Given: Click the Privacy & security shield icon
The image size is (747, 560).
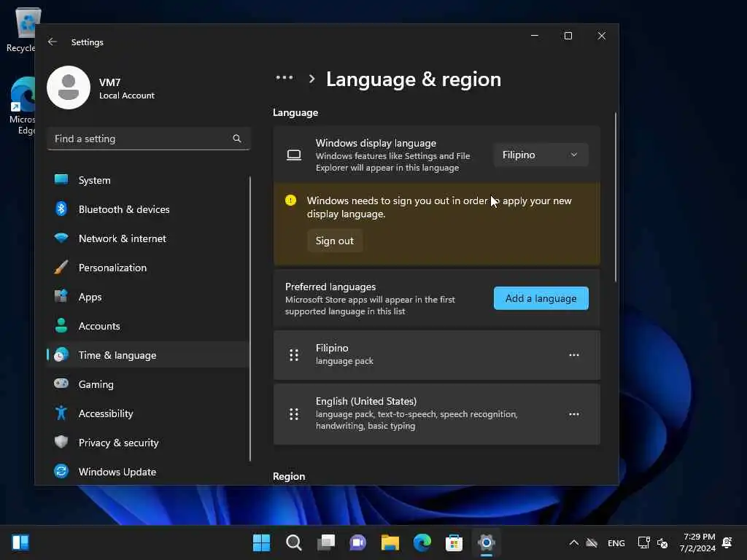Looking at the screenshot, I should pyautogui.click(x=61, y=442).
